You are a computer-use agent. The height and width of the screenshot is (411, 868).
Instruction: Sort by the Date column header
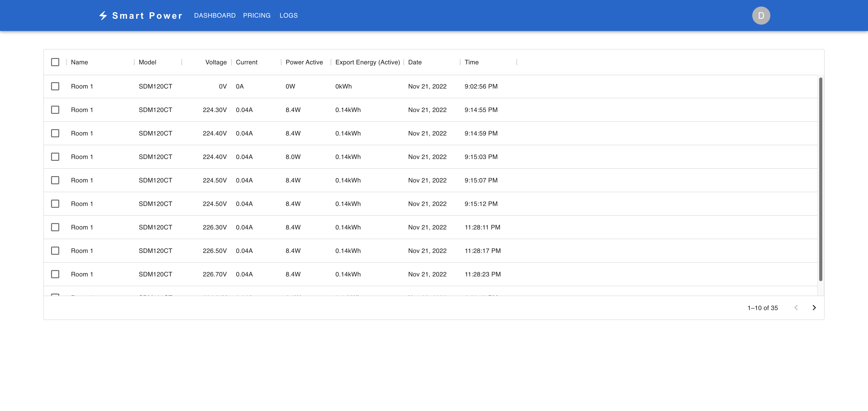(x=415, y=62)
